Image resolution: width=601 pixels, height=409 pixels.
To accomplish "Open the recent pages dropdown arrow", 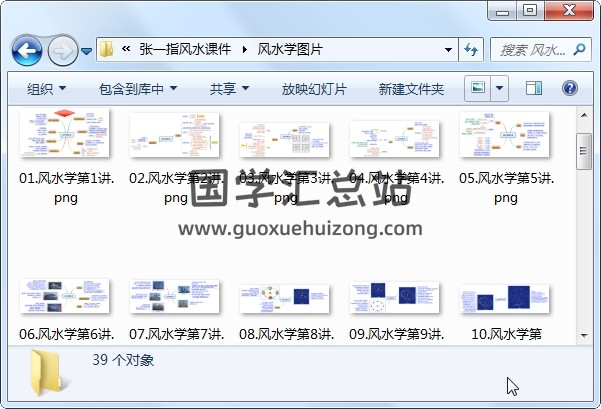I will click(x=87, y=50).
